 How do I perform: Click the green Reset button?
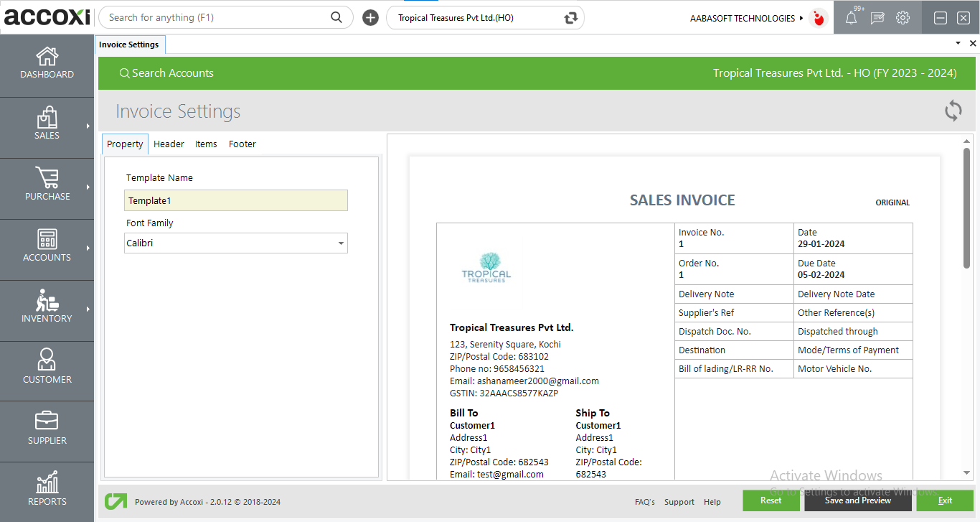[x=771, y=500]
